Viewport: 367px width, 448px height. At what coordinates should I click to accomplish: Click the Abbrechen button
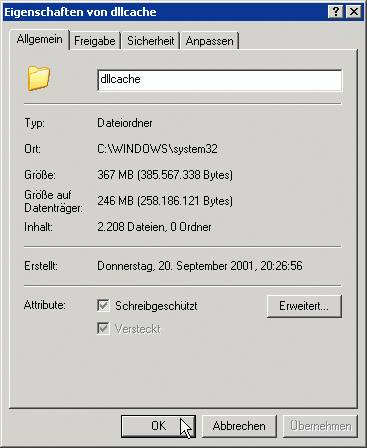pos(239,426)
